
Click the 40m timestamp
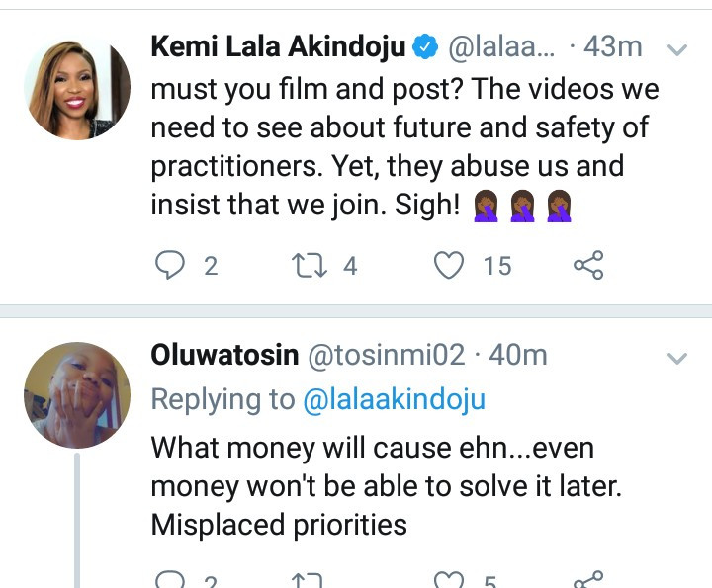[x=518, y=355]
